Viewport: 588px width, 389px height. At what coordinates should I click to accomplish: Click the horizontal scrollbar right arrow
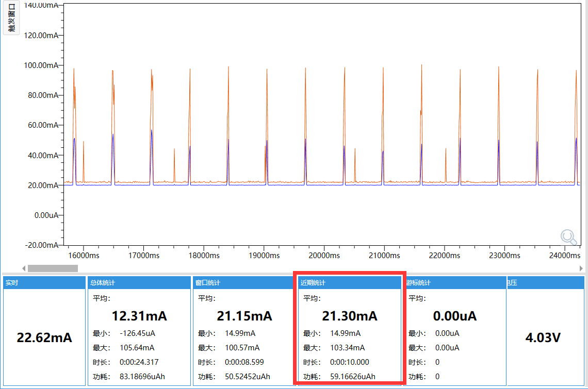coord(581,268)
